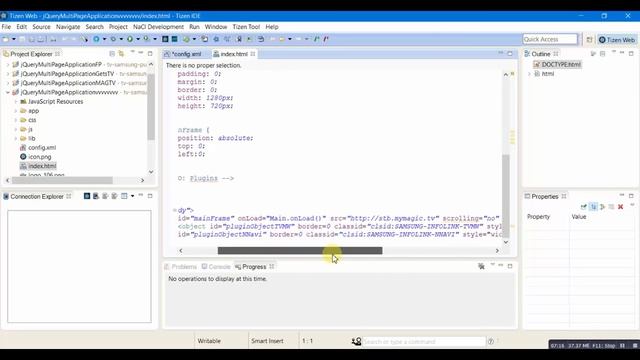
Task: Click the Value column header in Properties
Action: point(579,217)
